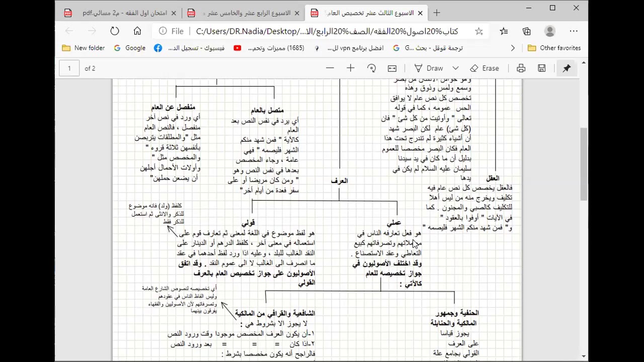Open the Other favorites folder
This screenshot has width=644, height=362.
click(x=554, y=48)
